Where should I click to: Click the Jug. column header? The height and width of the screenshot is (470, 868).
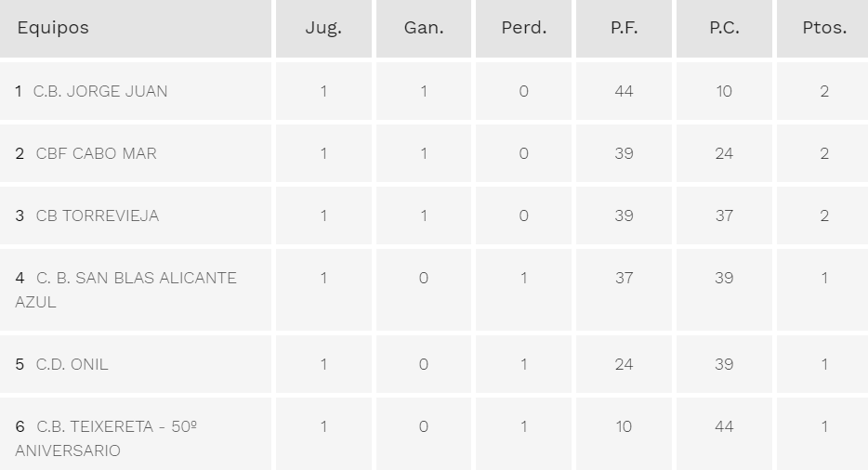(323, 28)
